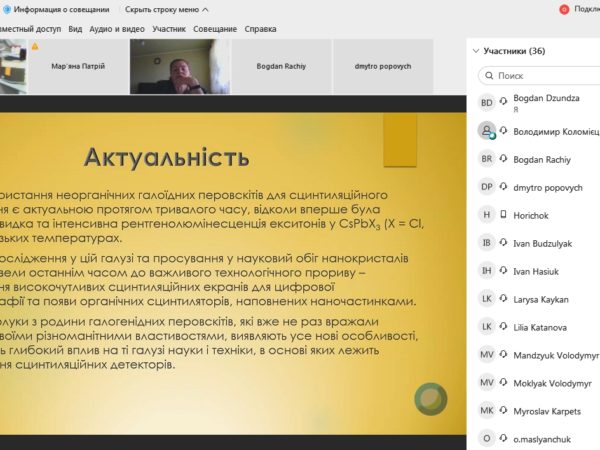
Task: Collapse the Участники (36) panel
Action: click(475, 50)
